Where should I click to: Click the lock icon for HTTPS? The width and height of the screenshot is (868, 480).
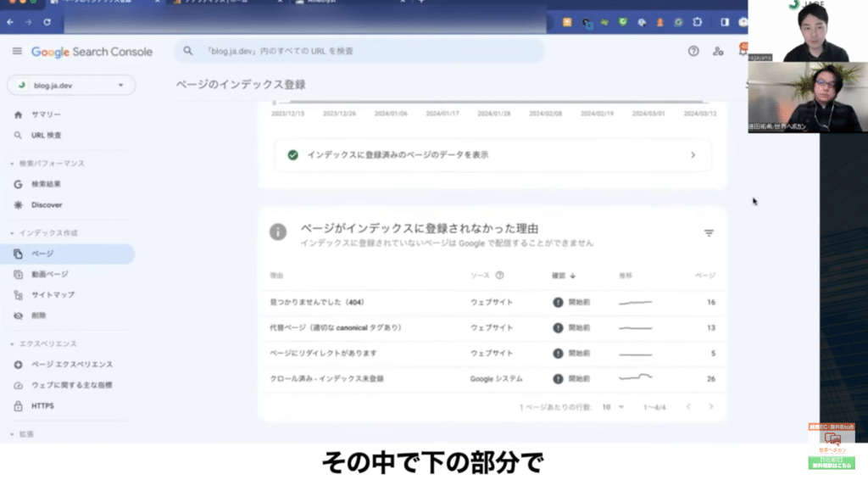point(19,406)
